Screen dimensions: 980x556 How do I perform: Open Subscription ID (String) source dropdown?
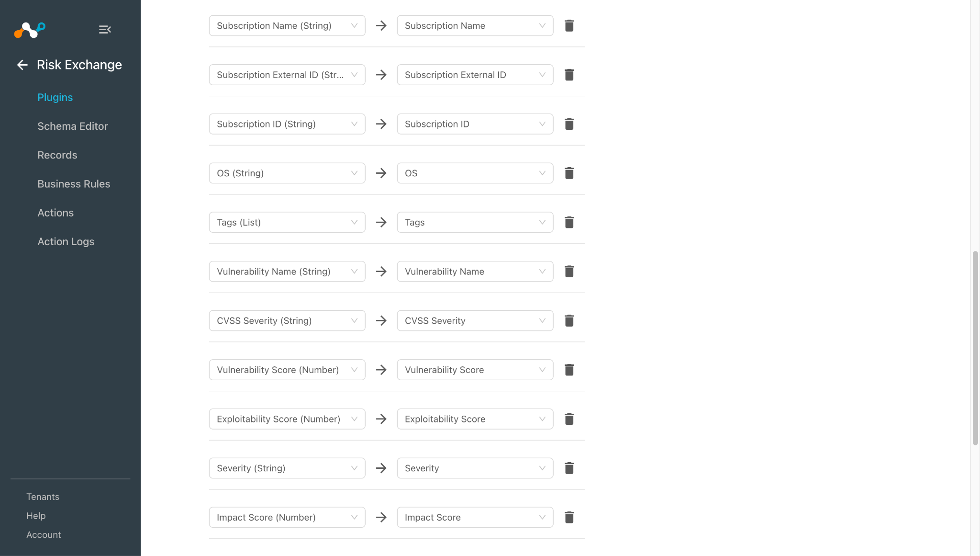click(x=287, y=124)
